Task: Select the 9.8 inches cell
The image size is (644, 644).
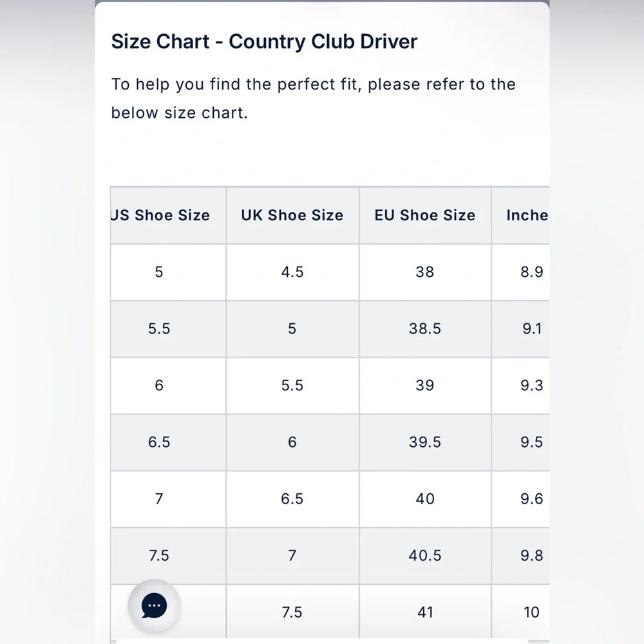Action: (532, 555)
